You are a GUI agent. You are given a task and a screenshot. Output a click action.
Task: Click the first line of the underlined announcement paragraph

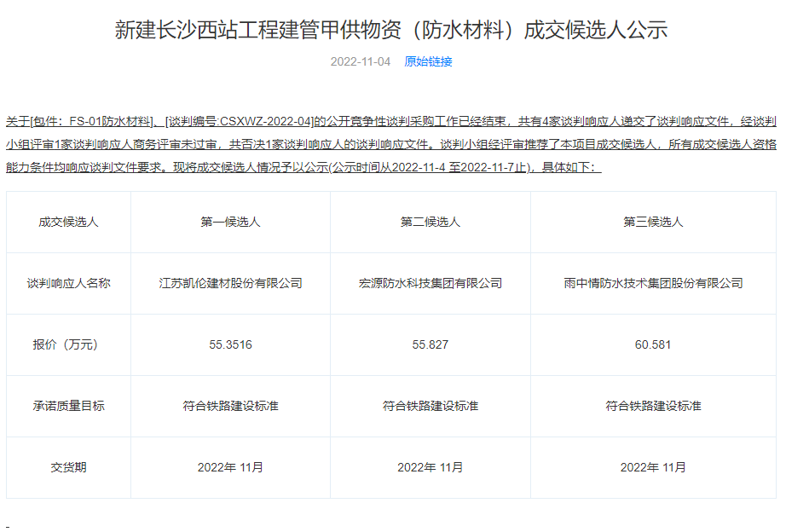[x=391, y=121]
